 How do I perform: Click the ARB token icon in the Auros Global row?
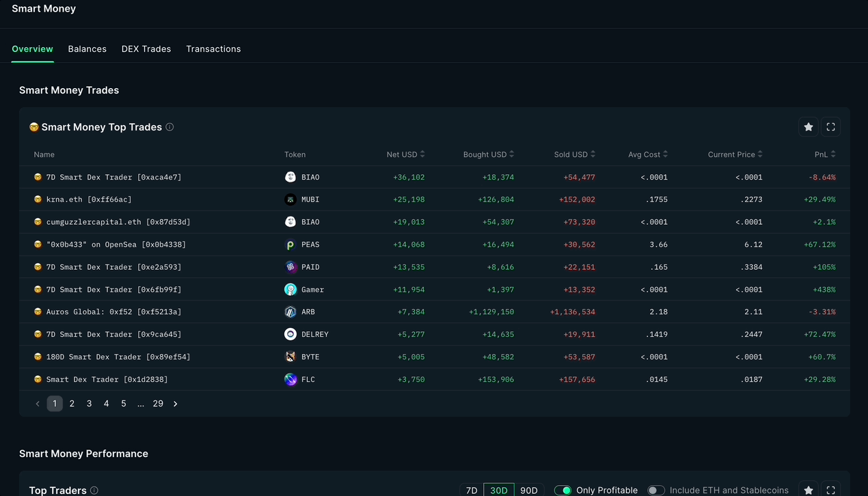pos(291,312)
